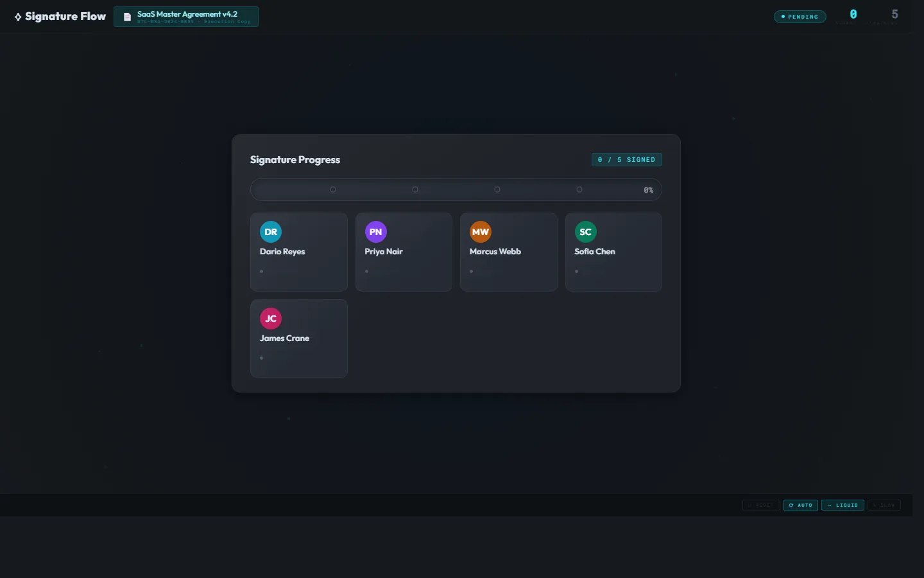
Task: Click Marcus Webb's MW avatar
Action: click(x=481, y=232)
